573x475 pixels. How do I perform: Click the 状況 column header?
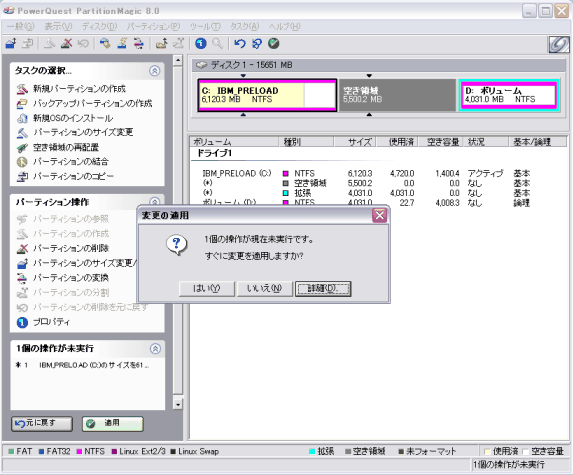pyautogui.click(x=486, y=142)
